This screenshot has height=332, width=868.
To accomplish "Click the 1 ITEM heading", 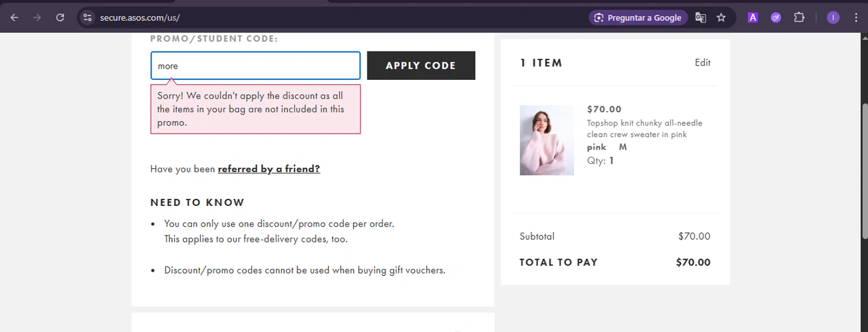I will (x=541, y=62).
